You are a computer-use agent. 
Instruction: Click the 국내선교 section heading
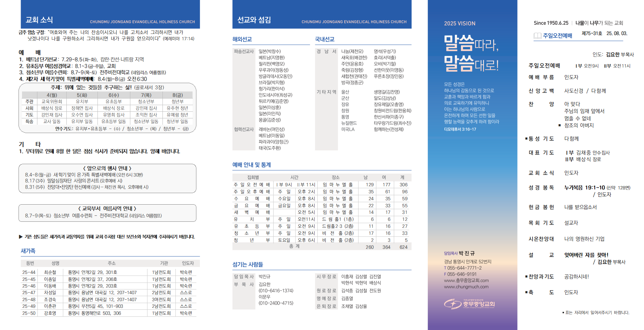[325, 39]
